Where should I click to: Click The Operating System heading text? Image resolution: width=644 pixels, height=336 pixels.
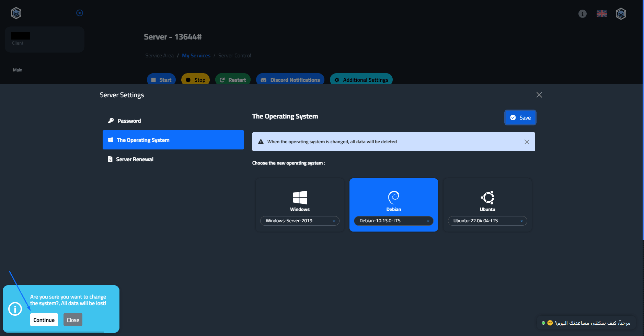(x=285, y=116)
